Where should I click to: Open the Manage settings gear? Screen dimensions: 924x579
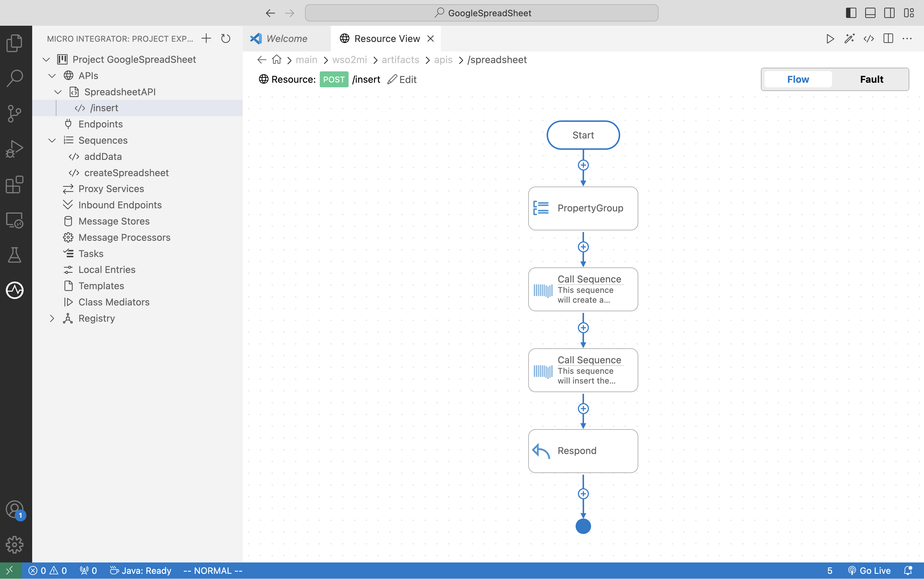[15, 544]
